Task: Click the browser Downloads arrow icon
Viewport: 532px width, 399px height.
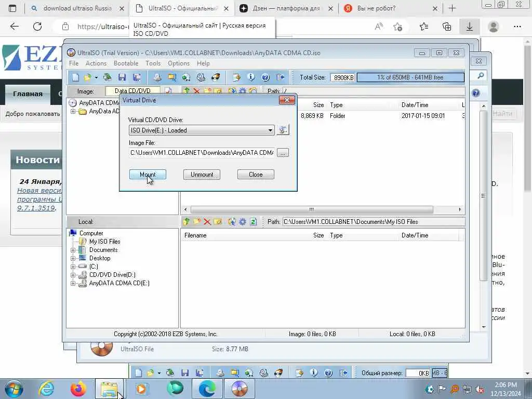Action: pyautogui.click(x=469, y=26)
